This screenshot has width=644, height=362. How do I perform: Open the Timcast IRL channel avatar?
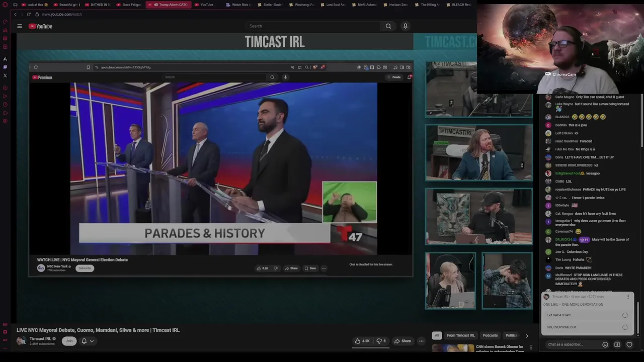point(21,341)
